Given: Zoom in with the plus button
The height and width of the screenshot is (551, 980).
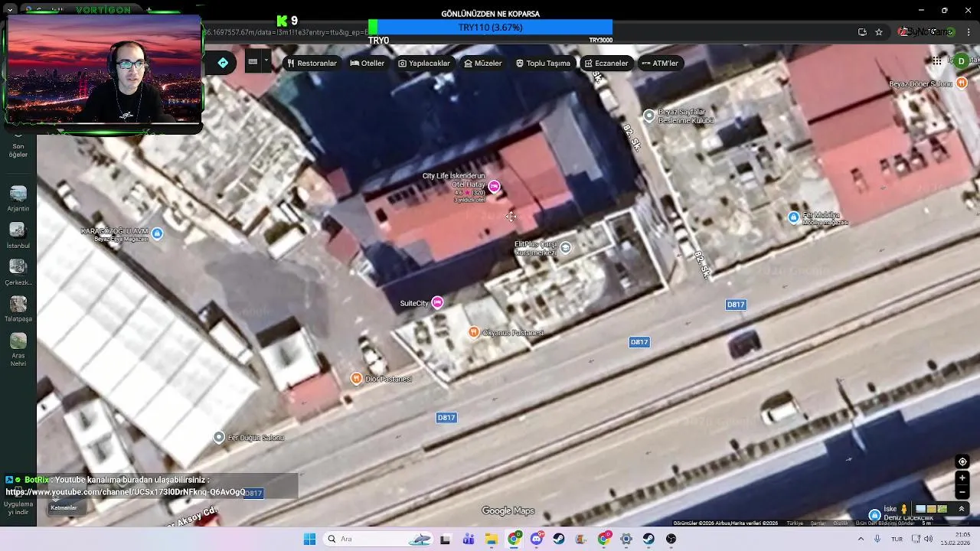Looking at the screenshot, I should tap(963, 478).
